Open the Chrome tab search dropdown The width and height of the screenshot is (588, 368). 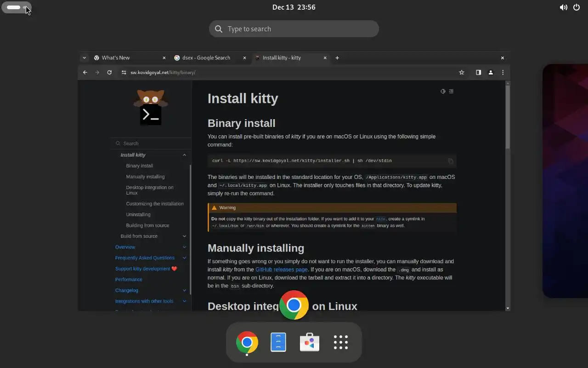pyautogui.click(x=84, y=57)
